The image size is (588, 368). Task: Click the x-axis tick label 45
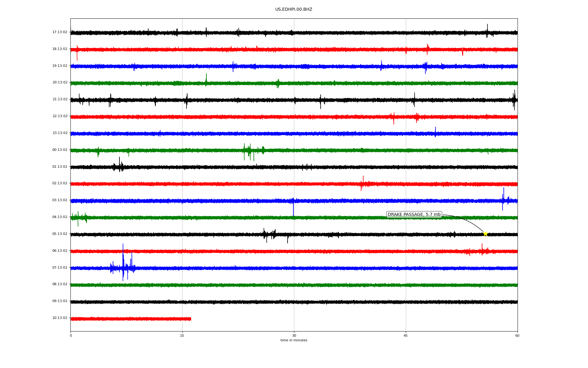(406, 336)
